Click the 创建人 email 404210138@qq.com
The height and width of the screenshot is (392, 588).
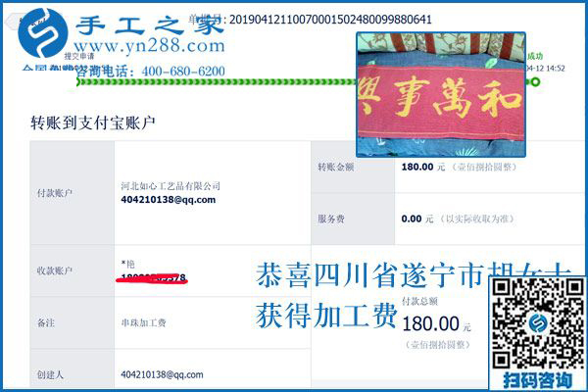pyautogui.click(x=161, y=374)
